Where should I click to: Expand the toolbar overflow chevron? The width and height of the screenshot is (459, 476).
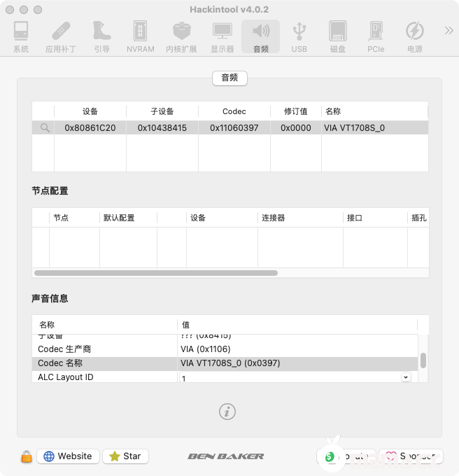(x=449, y=31)
